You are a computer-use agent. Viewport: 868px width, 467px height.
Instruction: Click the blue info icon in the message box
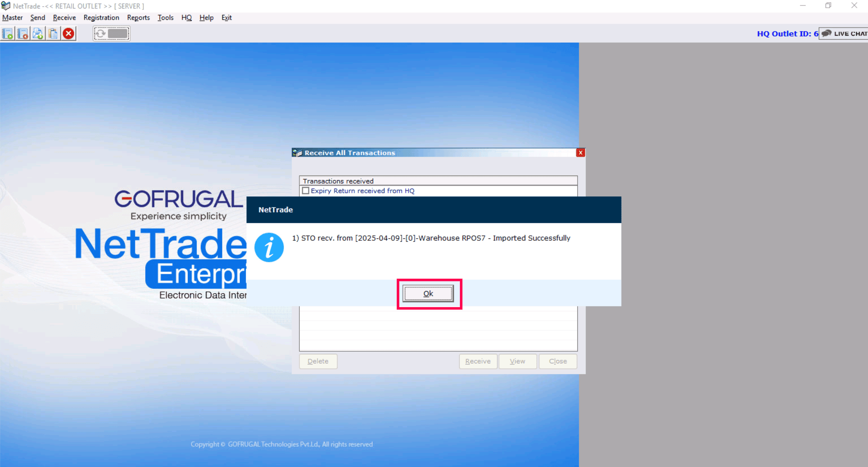pyautogui.click(x=269, y=248)
